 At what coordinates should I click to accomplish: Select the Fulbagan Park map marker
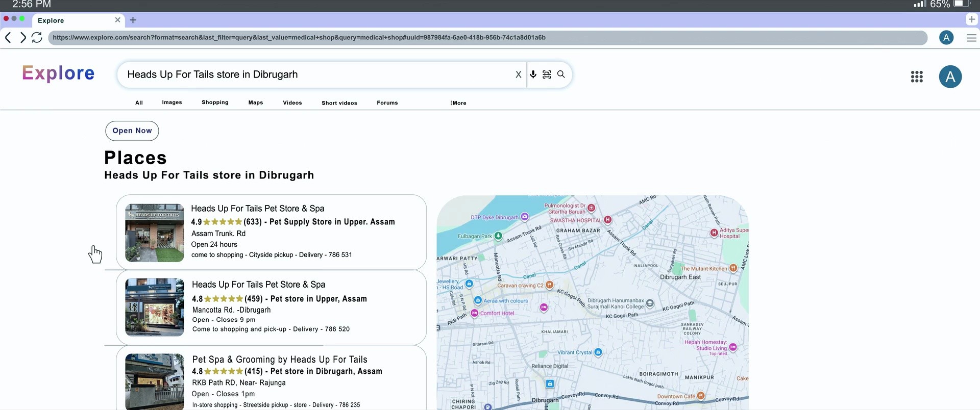tap(498, 236)
